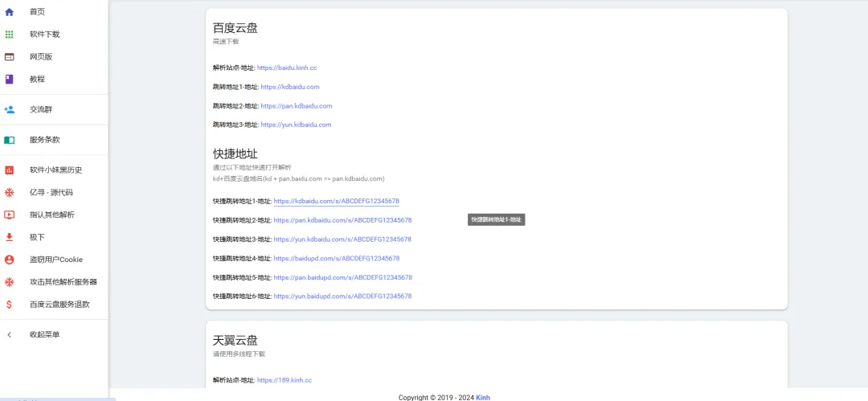
Task: Click the 请使用多线程下载 subtitle
Action: [240, 354]
